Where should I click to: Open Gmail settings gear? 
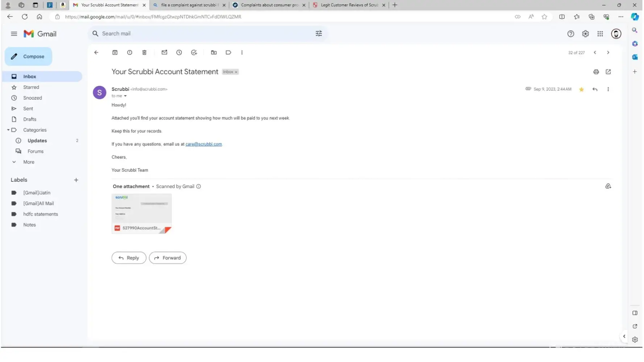coord(585,34)
